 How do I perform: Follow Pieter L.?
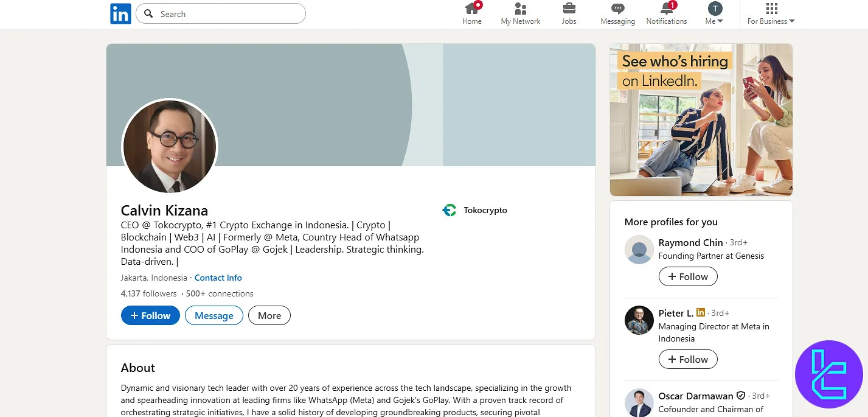688,359
